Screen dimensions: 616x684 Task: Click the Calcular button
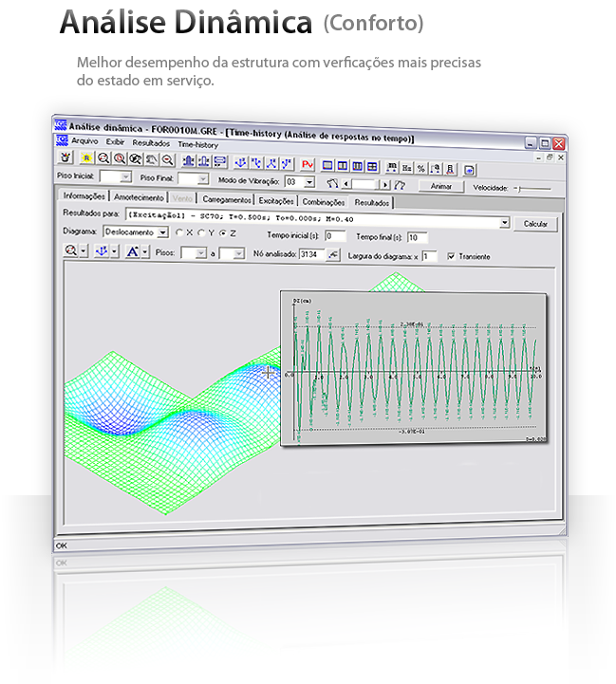(x=536, y=224)
